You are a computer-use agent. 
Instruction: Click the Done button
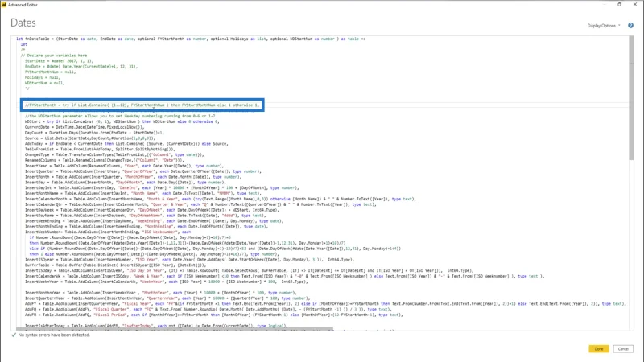click(x=598, y=349)
